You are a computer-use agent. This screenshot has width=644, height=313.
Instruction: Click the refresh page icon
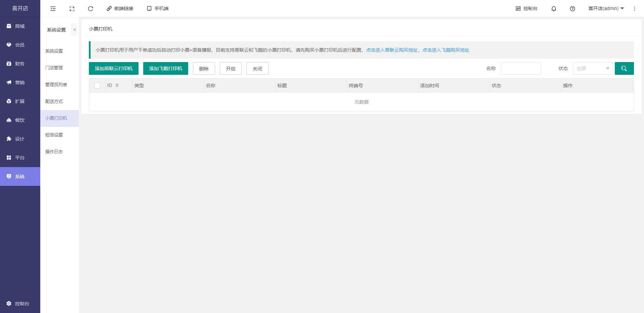pyautogui.click(x=91, y=9)
